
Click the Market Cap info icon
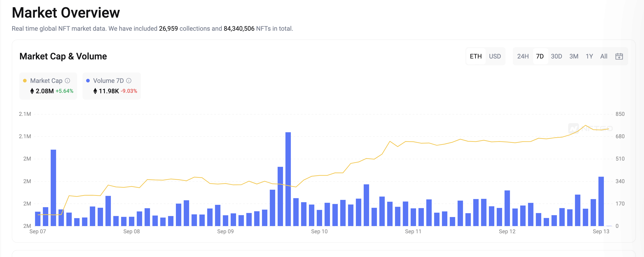[67, 81]
